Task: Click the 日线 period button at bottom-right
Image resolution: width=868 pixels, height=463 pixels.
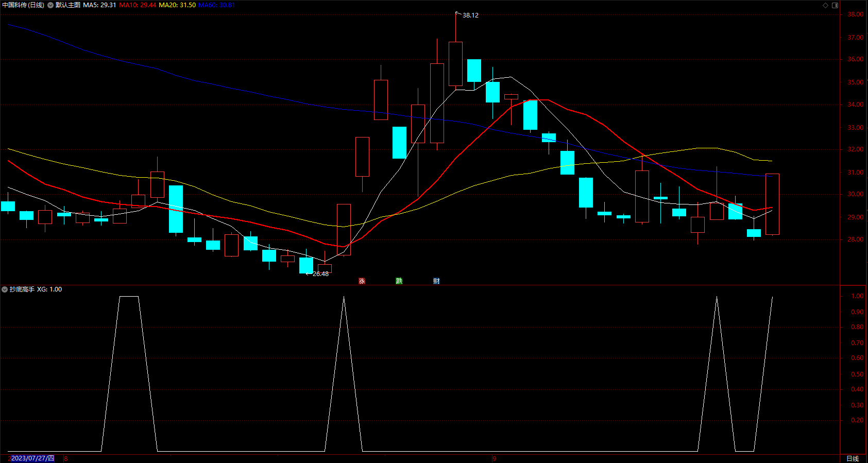Action: [853, 458]
